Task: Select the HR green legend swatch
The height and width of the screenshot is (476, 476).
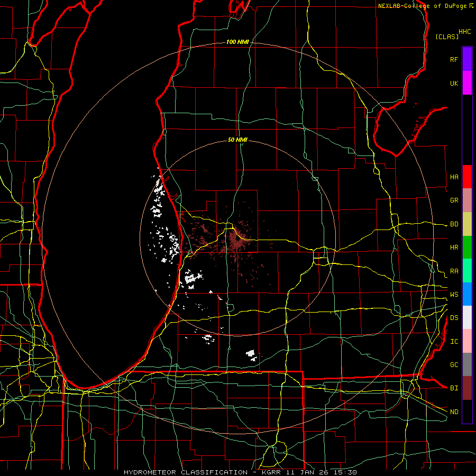Action: (467, 248)
